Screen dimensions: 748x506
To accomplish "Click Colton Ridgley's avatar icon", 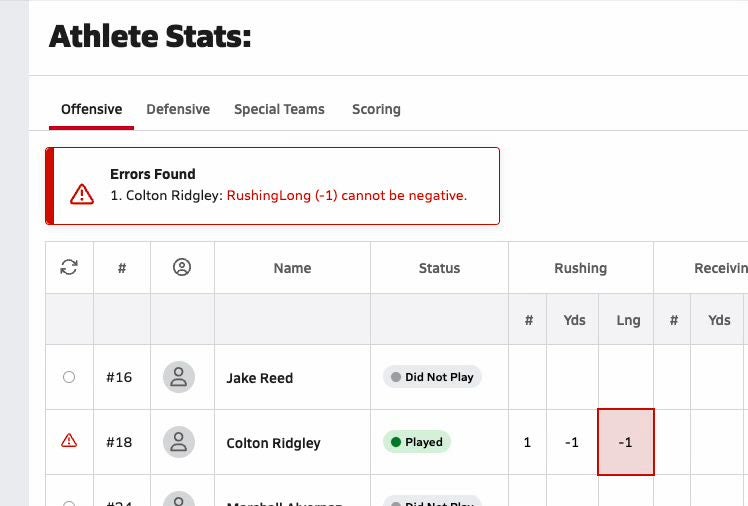I will pyautogui.click(x=179, y=442).
